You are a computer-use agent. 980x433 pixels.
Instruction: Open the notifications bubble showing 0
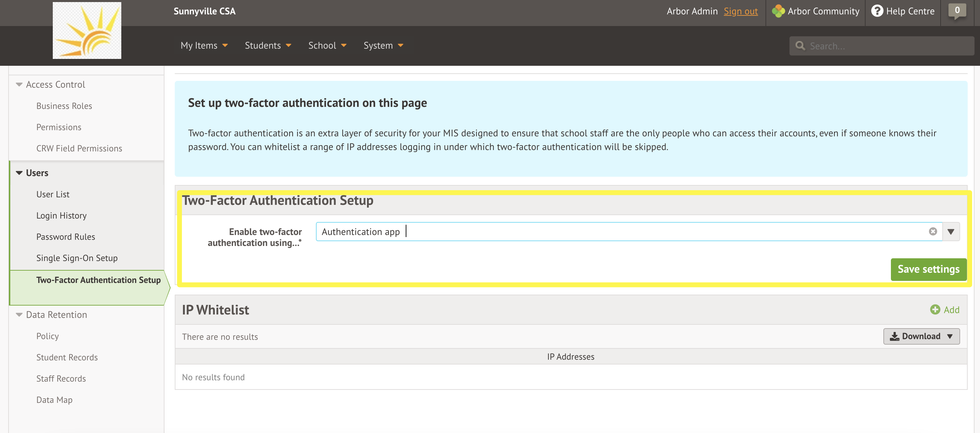pos(957,11)
